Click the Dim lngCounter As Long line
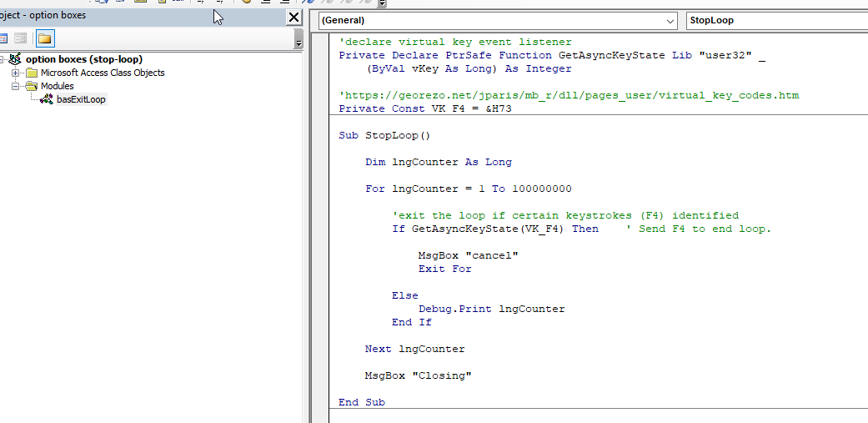Viewport: 868px width, 423px height. 439,162
